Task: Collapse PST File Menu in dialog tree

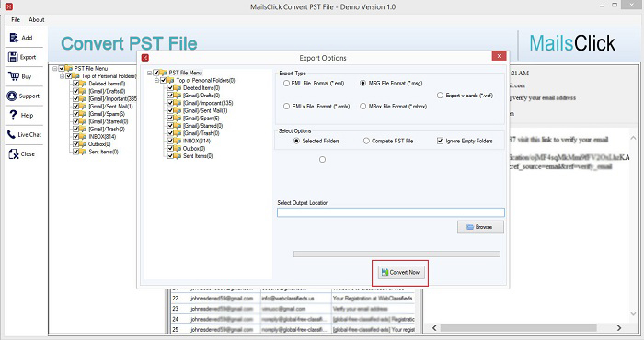Action: [x=149, y=73]
